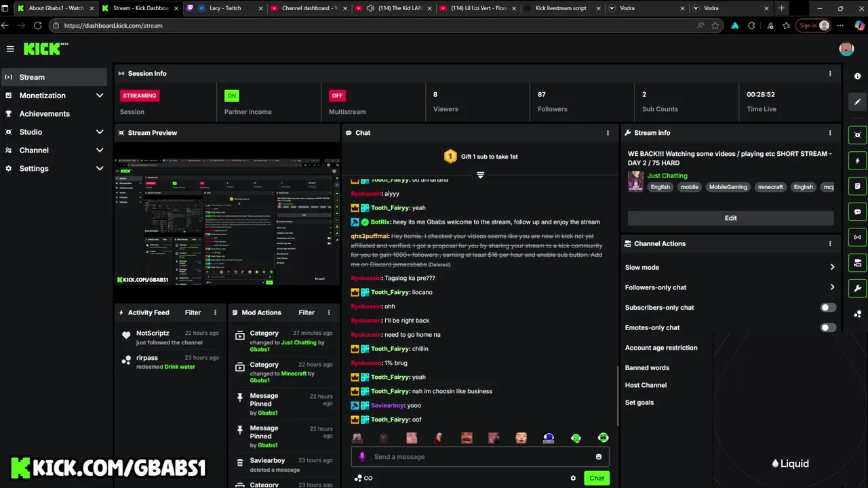
Task: Click the wrench tools icon in right sidebar
Action: (x=858, y=289)
